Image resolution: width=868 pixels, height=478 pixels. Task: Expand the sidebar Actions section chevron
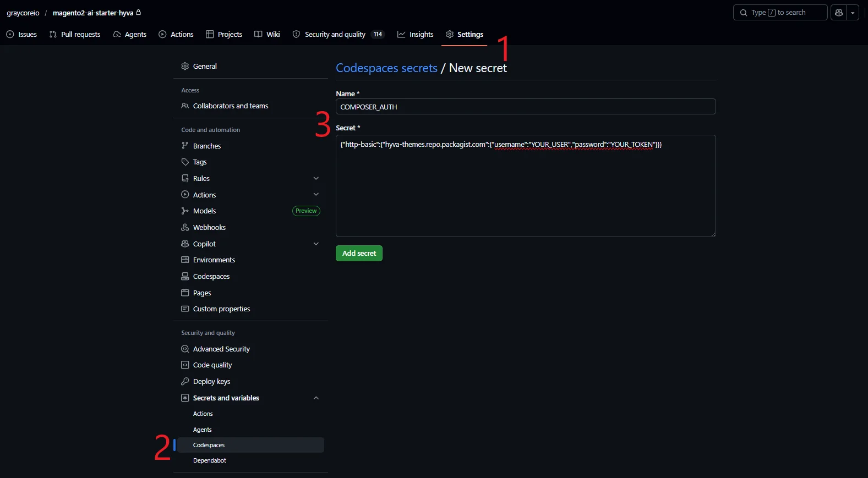[316, 194]
